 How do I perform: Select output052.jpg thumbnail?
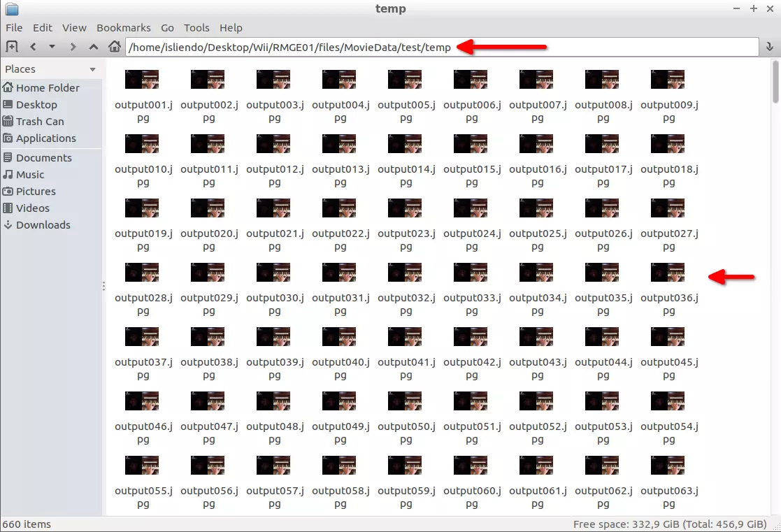pos(536,401)
